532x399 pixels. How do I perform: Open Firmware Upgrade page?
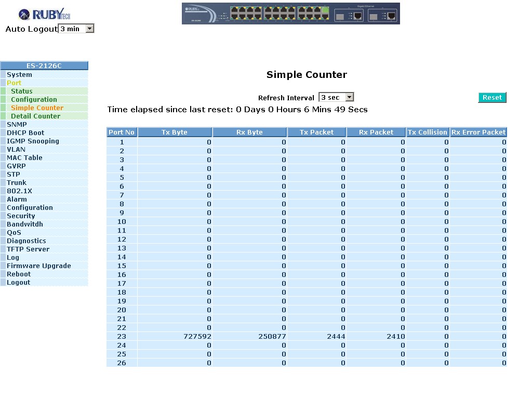point(38,265)
